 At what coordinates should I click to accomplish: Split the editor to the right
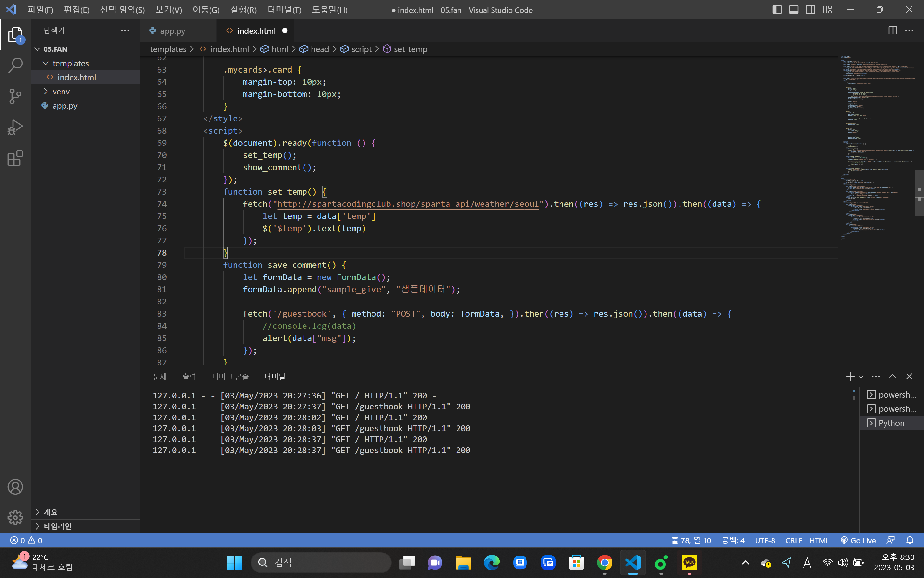893,31
